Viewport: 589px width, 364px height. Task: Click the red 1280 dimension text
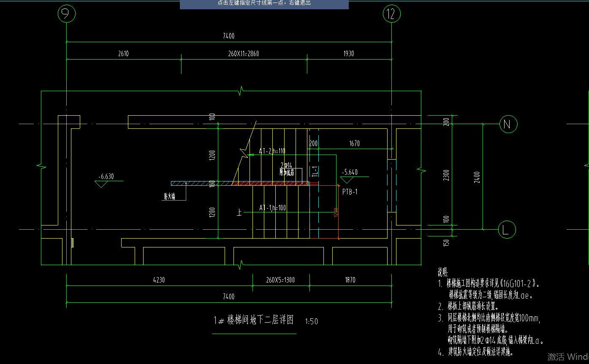(336, 212)
